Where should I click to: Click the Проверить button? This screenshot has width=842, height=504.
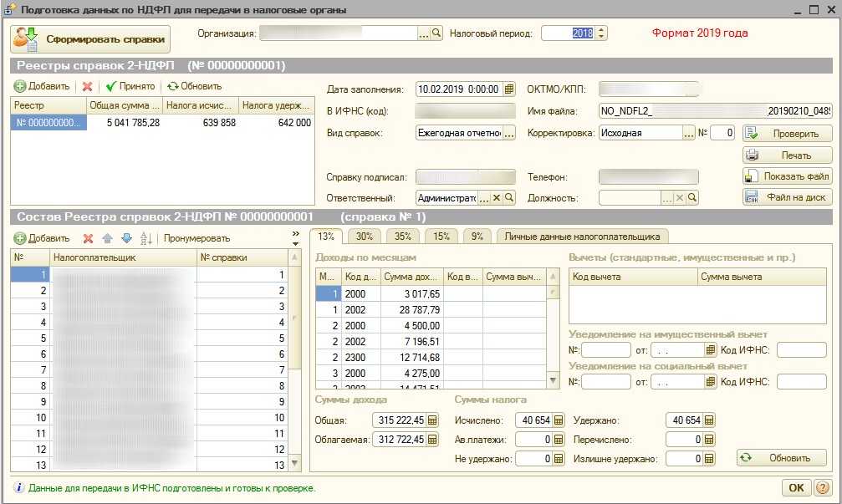click(x=787, y=133)
